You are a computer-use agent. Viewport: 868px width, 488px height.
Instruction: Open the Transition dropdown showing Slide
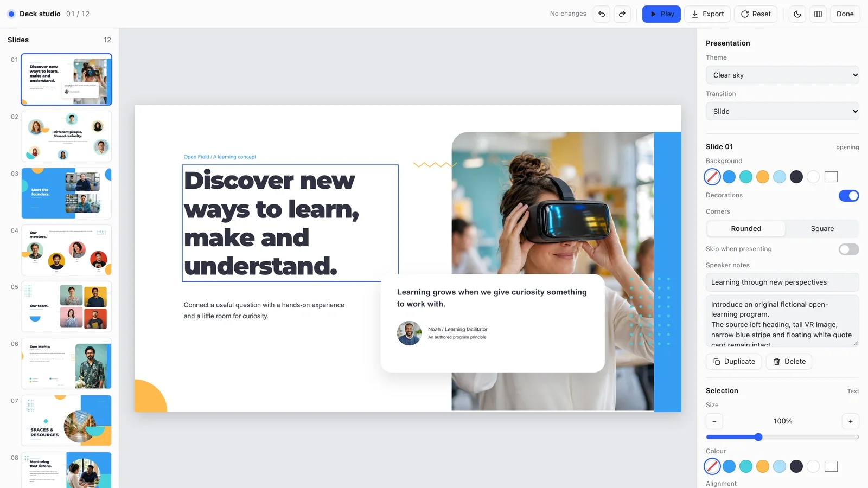tap(782, 112)
